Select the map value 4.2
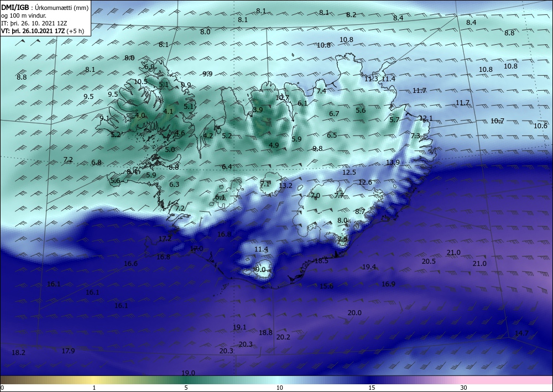The height and width of the screenshot is (392, 553). pos(208,135)
